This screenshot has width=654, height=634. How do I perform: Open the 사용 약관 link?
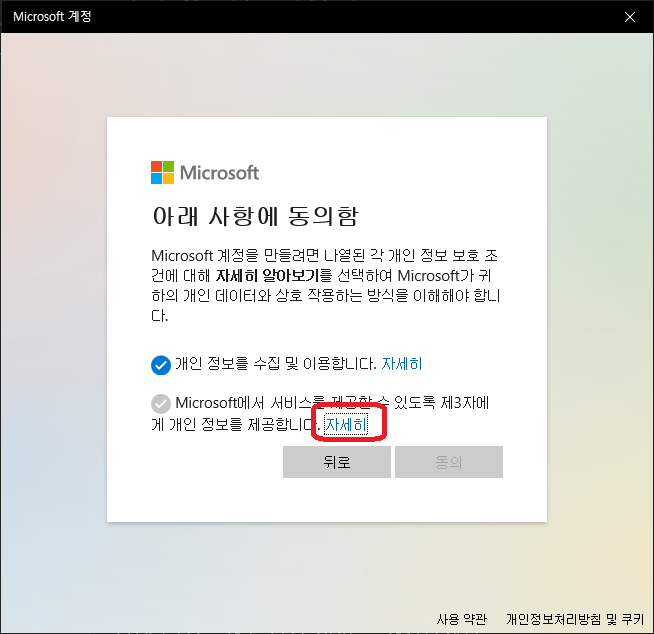point(461,619)
